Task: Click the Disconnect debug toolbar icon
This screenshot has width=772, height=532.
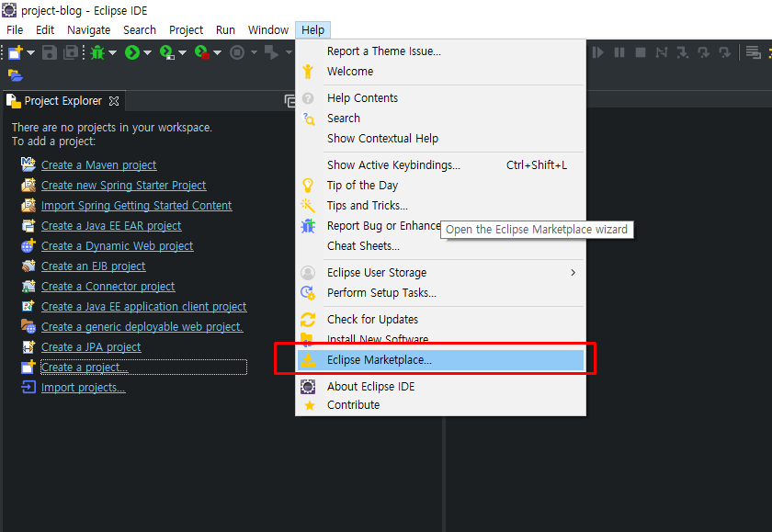Action: click(x=661, y=52)
